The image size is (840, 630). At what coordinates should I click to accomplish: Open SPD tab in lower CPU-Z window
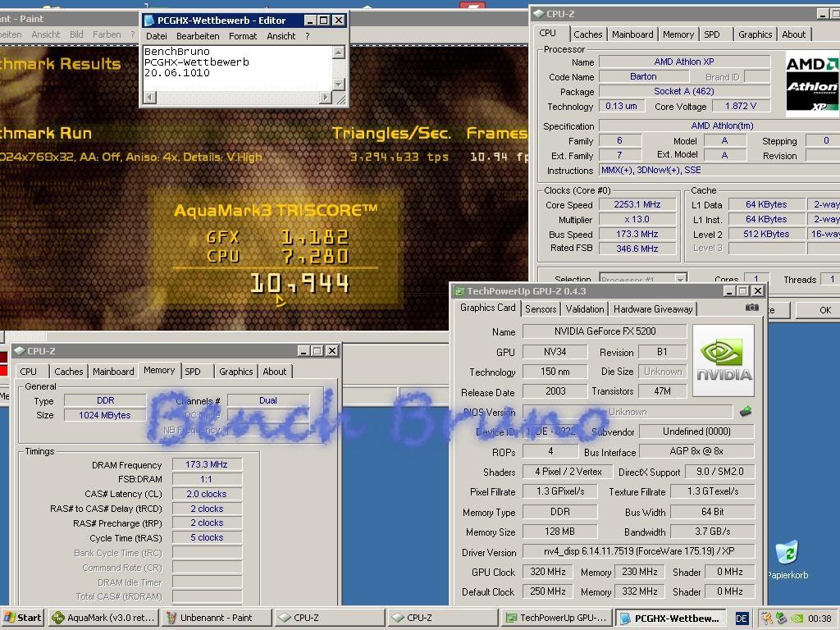click(x=193, y=372)
